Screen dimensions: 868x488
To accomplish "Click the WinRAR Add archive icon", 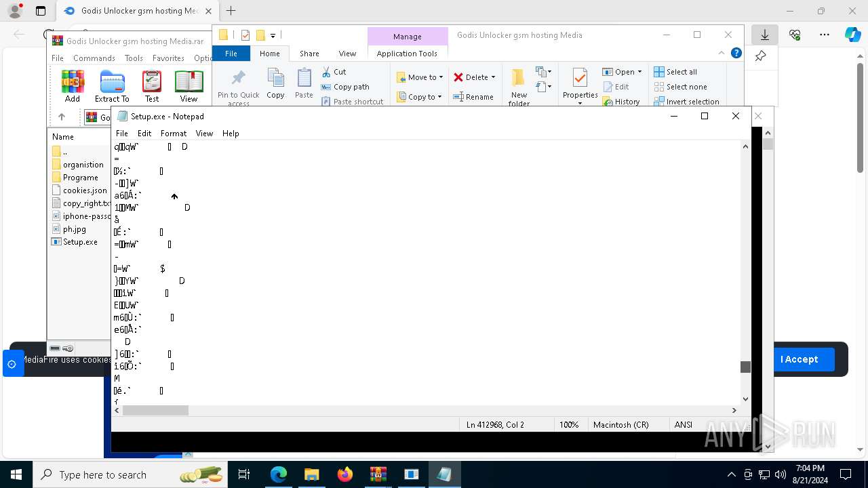I will [73, 86].
